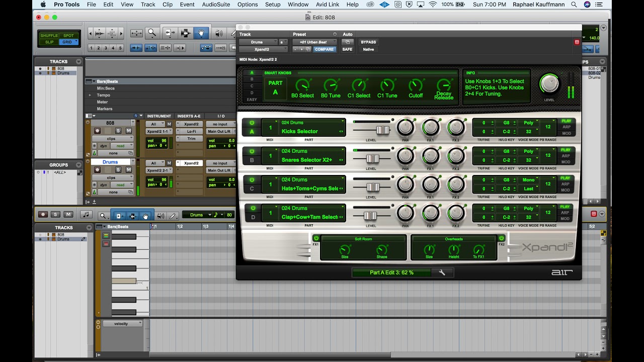Open the plug-in Drums track selector
The width and height of the screenshot is (644, 362).
[258, 42]
